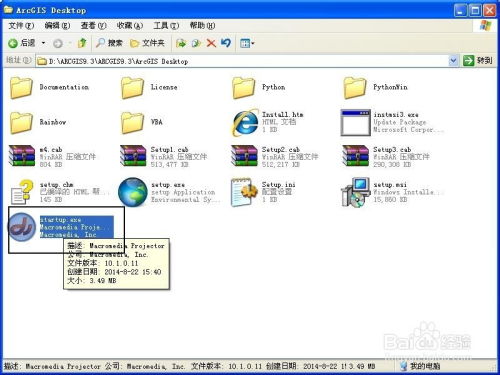The height and width of the screenshot is (375, 500).
Task: Open the Views dropdown button
Action: pyautogui.click(x=247, y=43)
